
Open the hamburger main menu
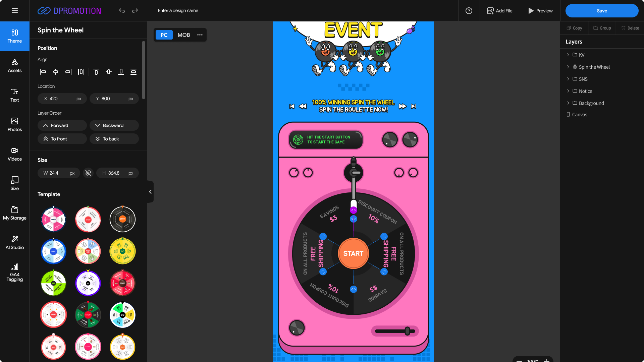[x=14, y=11]
